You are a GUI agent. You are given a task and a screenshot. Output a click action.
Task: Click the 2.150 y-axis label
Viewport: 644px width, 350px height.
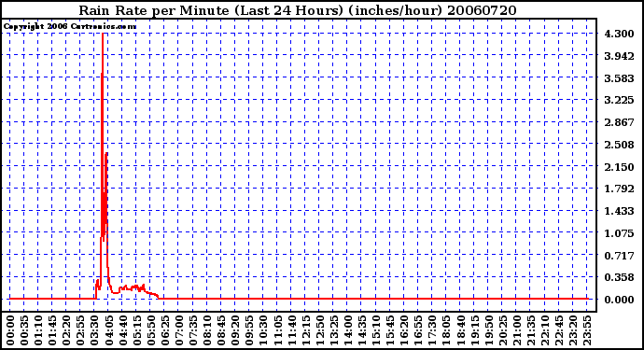point(619,167)
